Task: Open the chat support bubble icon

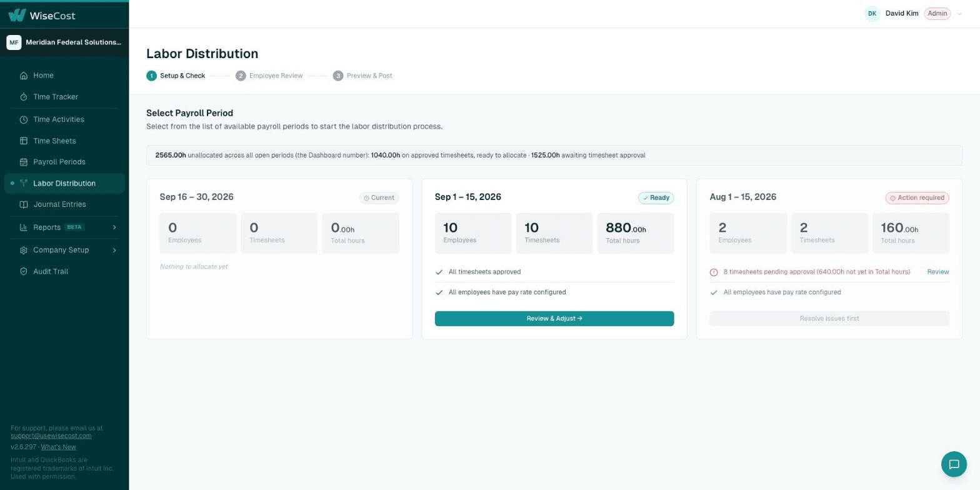Action: [x=954, y=464]
